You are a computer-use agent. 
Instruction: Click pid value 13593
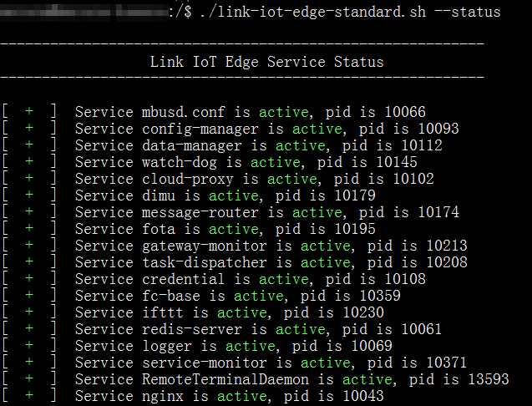[x=489, y=379]
